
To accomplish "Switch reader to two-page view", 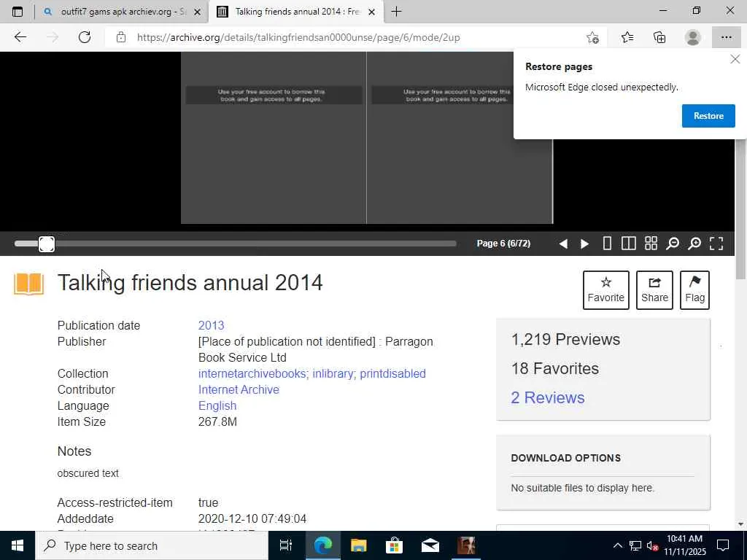I will 628,244.
